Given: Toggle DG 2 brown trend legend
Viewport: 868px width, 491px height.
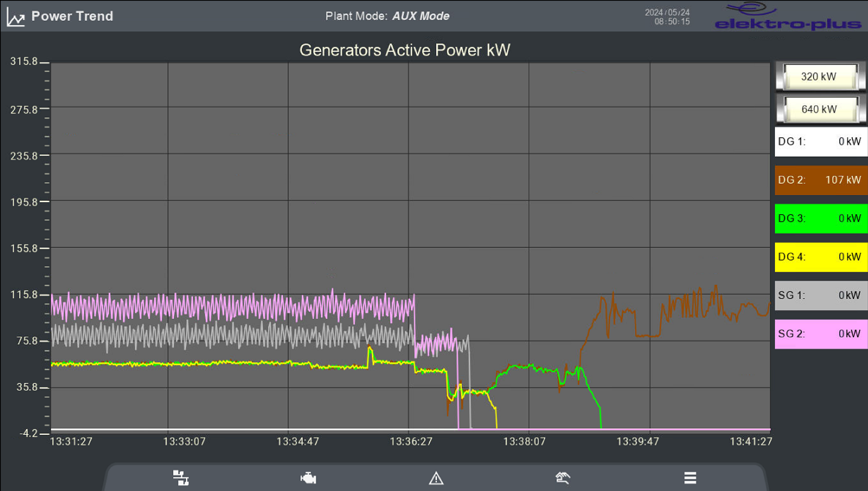Looking at the screenshot, I should (821, 180).
